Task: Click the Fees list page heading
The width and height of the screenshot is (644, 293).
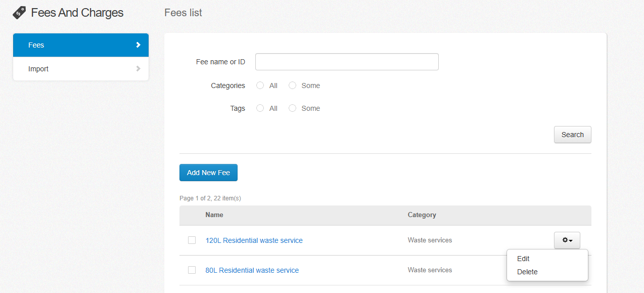Action: point(183,13)
